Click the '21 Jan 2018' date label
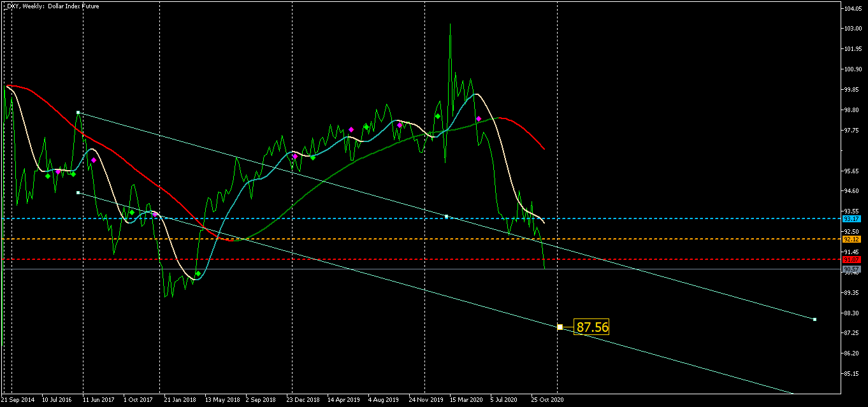 click(x=180, y=401)
